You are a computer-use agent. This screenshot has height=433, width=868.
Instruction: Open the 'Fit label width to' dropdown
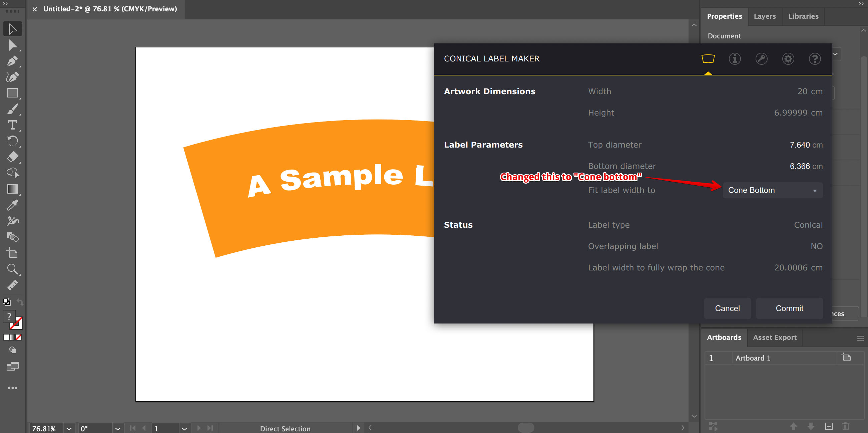click(772, 190)
